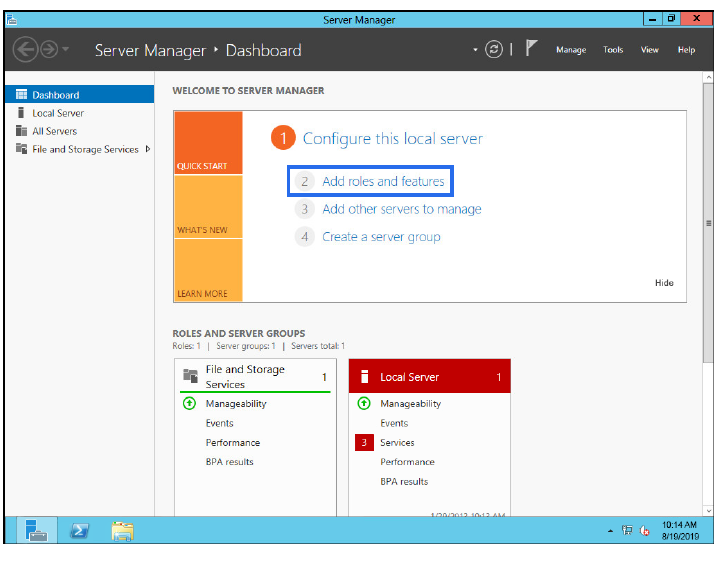Click the network tray icon
The height and width of the screenshot is (572, 718).
point(627,530)
